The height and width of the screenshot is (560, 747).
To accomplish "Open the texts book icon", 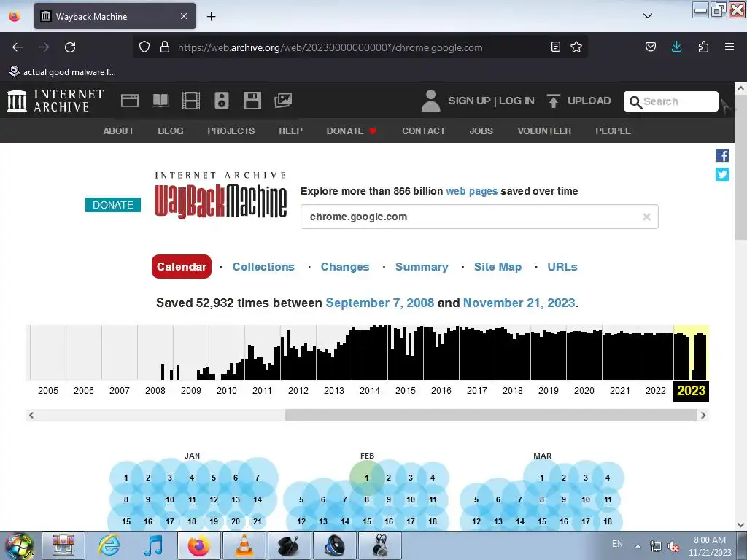I will [160, 101].
